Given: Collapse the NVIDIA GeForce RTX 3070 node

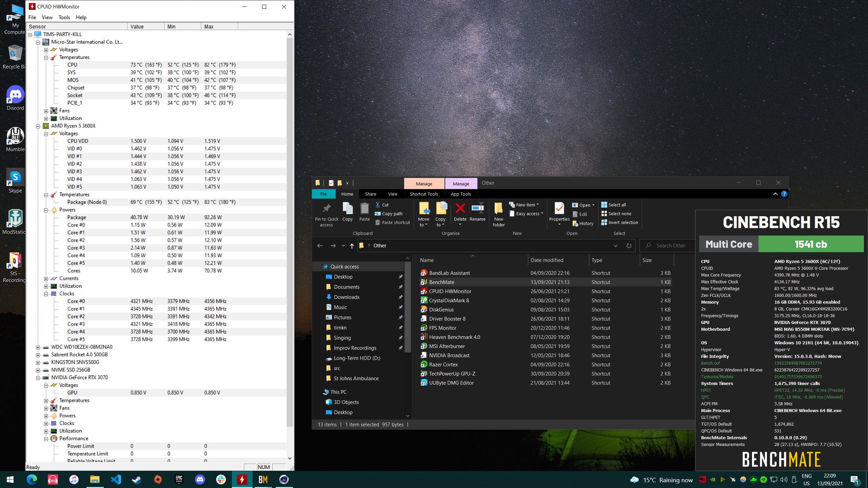Looking at the screenshot, I should [38, 378].
